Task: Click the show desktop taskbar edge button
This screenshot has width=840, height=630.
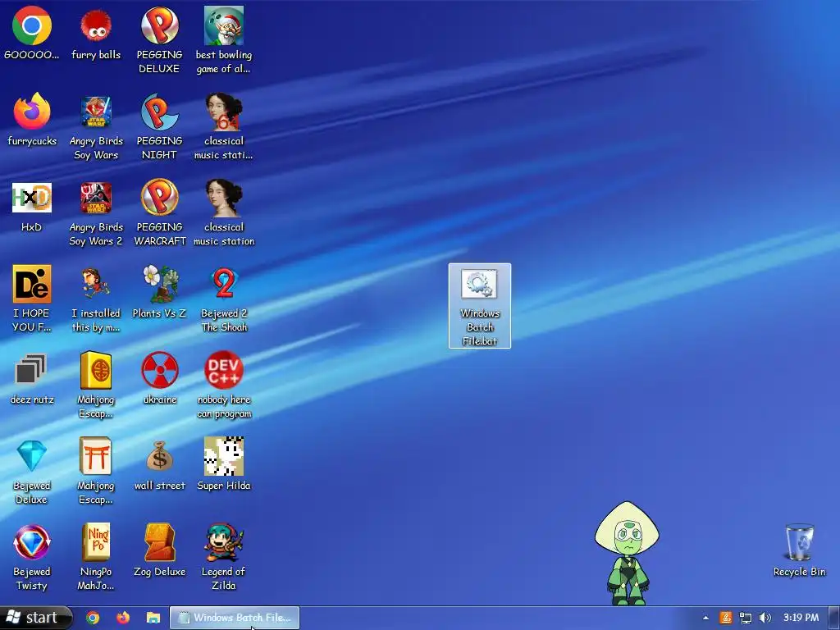Action: click(834, 618)
